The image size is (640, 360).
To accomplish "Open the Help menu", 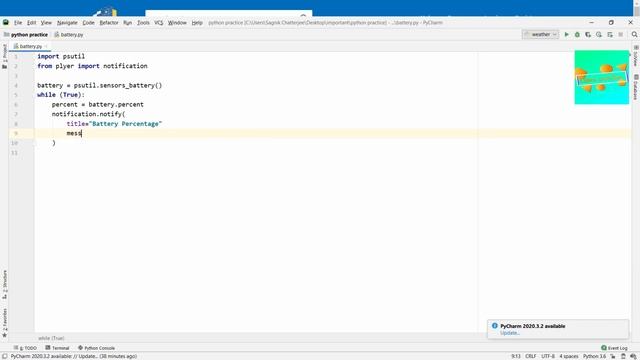I will [x=197, y=23].
